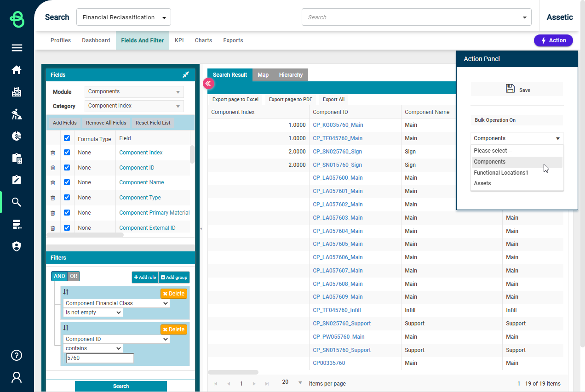Image resolution: width=585 pixels, height=392 pixels.
Task: Delete the Component Type field row
Action: tap(52, 198)
